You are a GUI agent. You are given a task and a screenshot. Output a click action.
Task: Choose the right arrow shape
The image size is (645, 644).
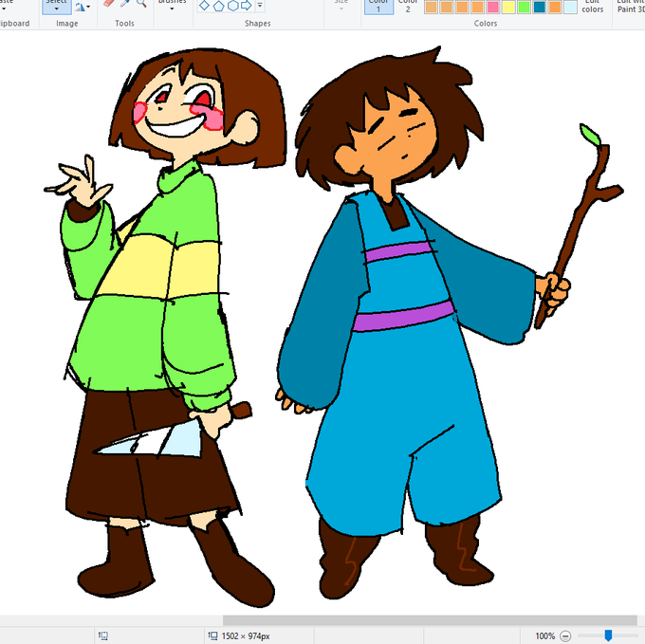(246, 6)
